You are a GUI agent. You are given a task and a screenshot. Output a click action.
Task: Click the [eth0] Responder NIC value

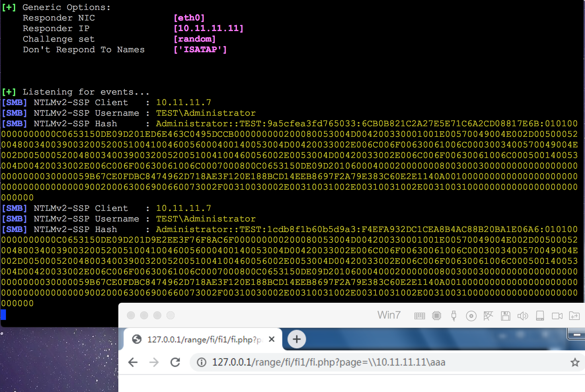tap(189, 18)
